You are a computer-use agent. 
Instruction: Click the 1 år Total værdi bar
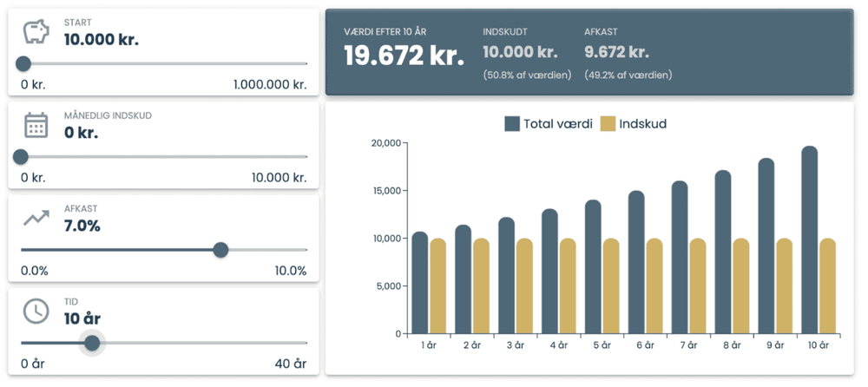tap(420, 283)
